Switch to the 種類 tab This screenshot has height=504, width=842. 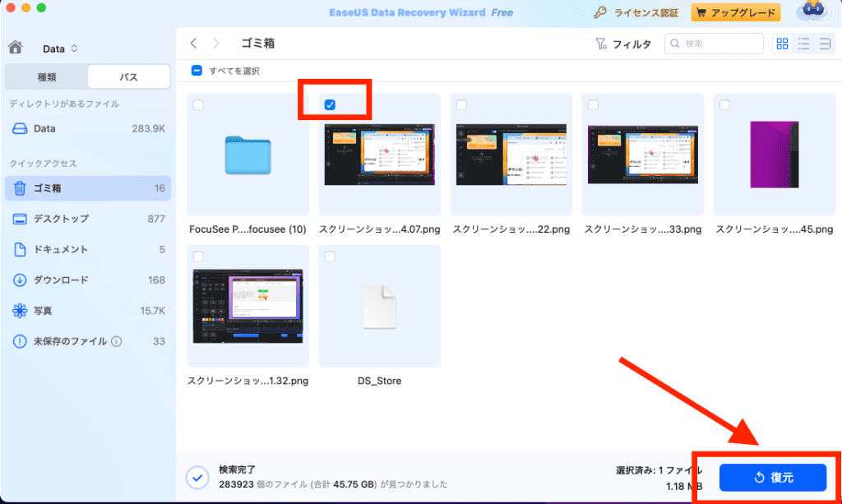(47, 76)
